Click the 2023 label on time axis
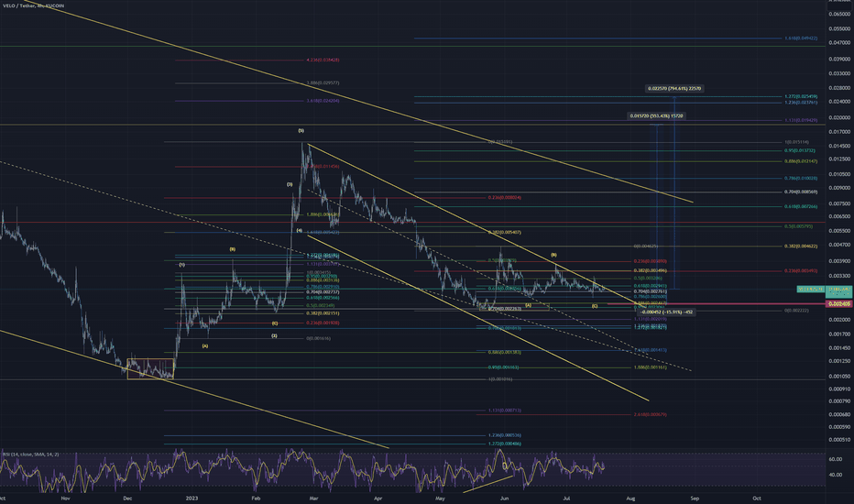The image size is (854, 504). (192, 498)
